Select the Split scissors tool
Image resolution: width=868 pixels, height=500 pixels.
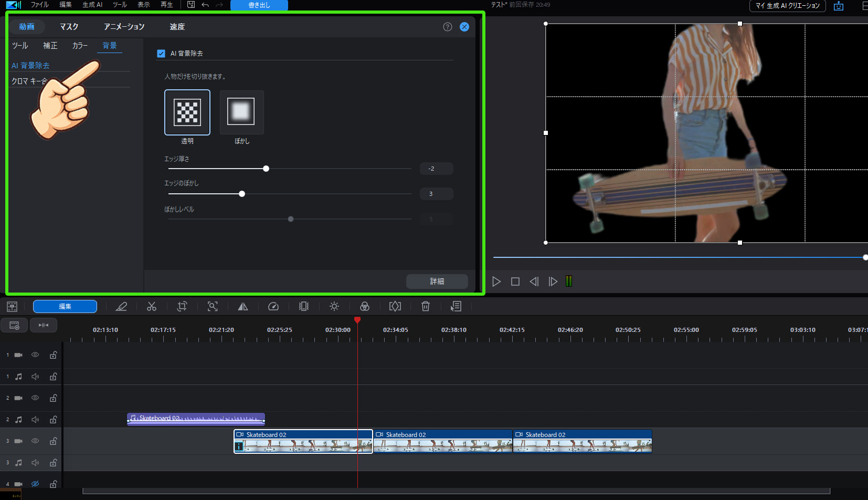(x=152, y=306)
